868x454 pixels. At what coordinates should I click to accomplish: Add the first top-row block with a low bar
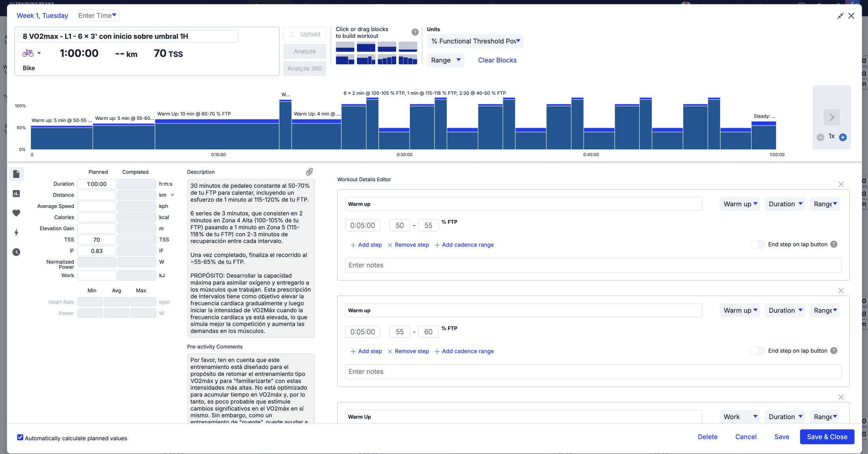345,47
